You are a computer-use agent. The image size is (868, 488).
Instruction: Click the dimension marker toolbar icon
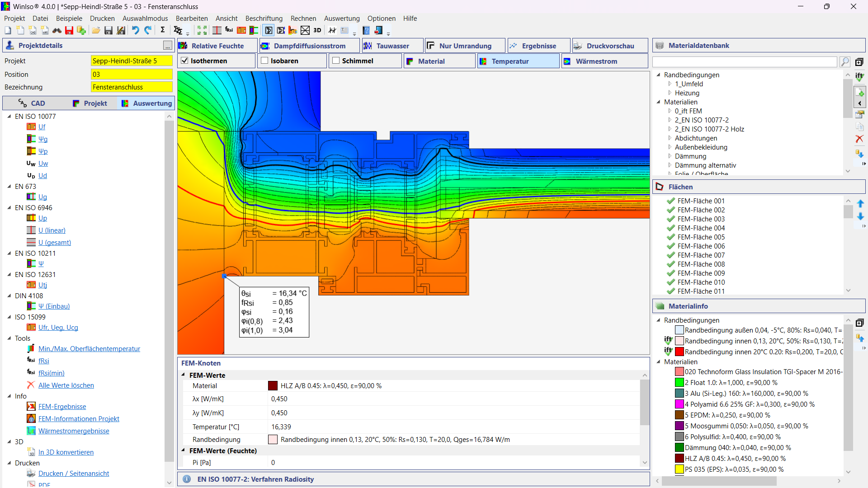(x=332, y=30)
